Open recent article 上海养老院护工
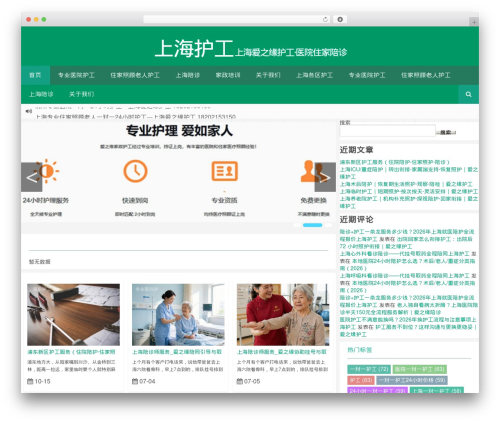 pyautogui.click(x=409, y=202)
